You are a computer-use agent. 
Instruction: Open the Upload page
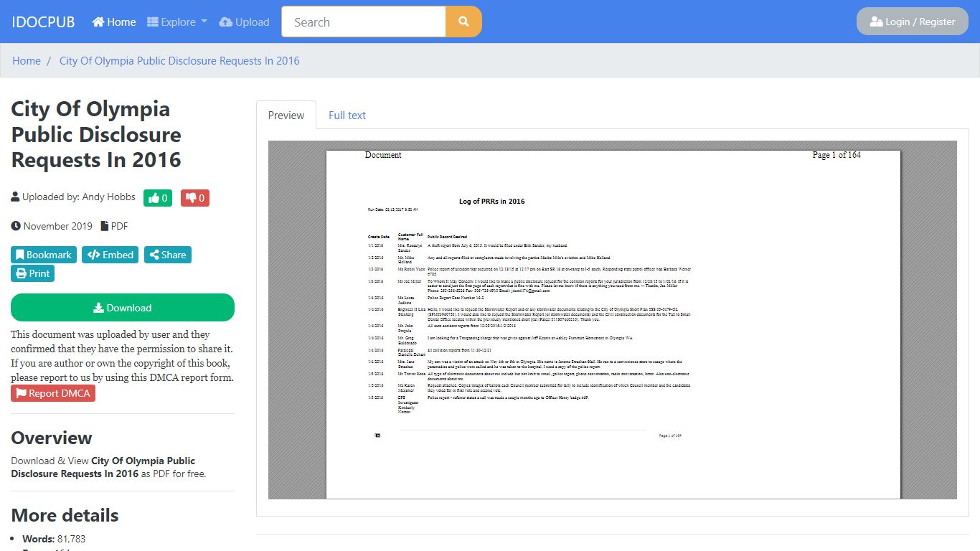[245, 22]
